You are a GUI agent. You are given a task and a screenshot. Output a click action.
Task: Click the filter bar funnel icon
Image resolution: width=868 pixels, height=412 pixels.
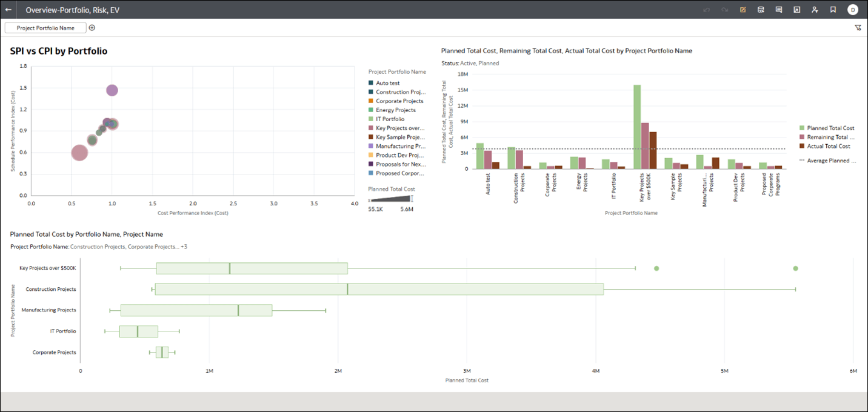[858, 28]
